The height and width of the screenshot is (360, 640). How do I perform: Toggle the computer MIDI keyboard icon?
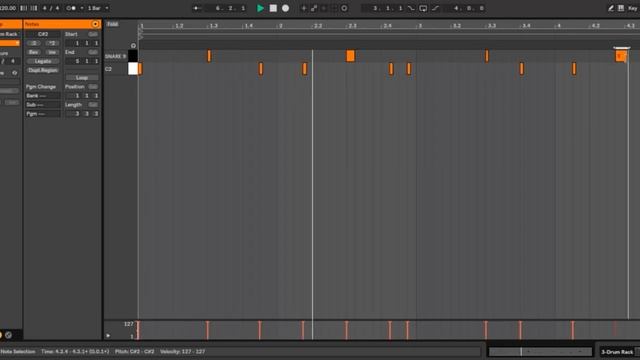click(x=621, y=8)
